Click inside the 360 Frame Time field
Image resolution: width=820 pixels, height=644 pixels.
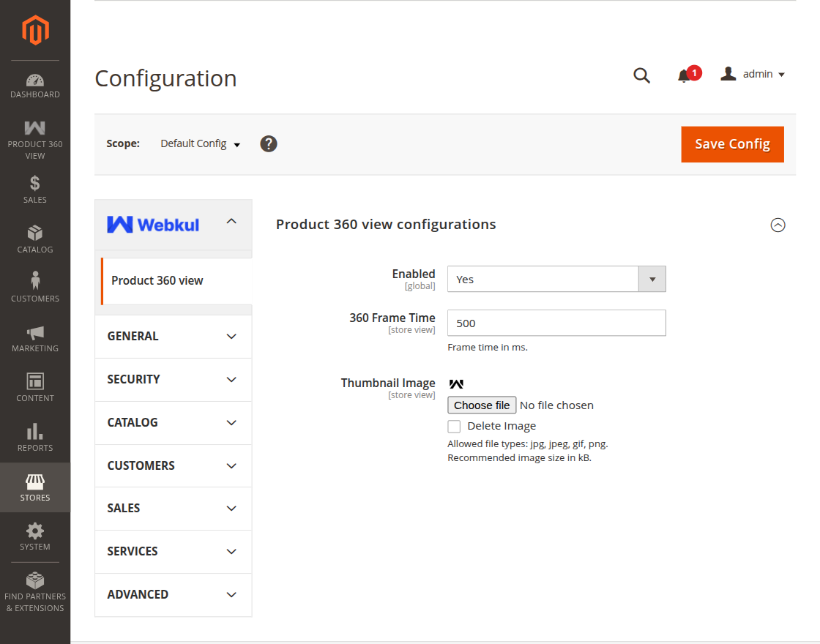pyautogui.click(x=556, y=323)
